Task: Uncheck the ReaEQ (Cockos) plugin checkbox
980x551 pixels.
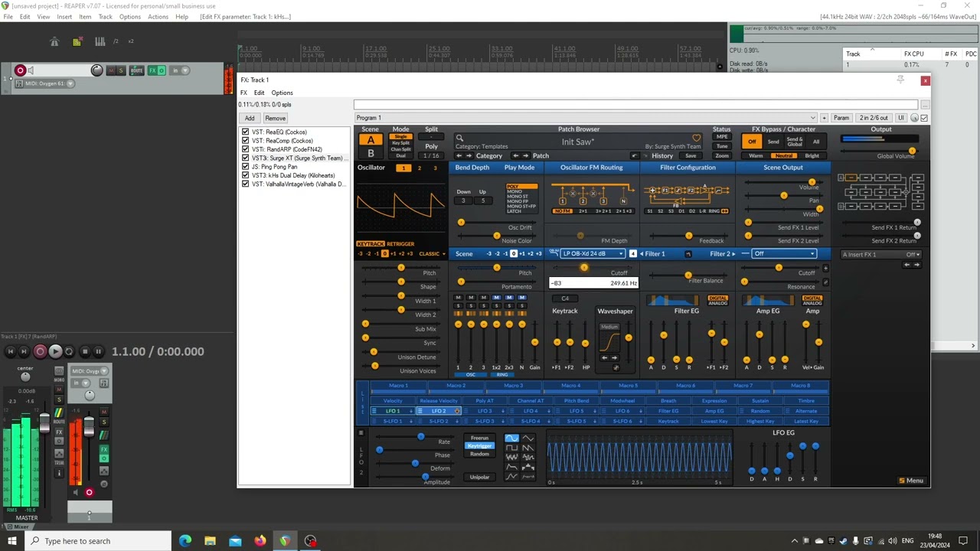Action: (245, 132)
